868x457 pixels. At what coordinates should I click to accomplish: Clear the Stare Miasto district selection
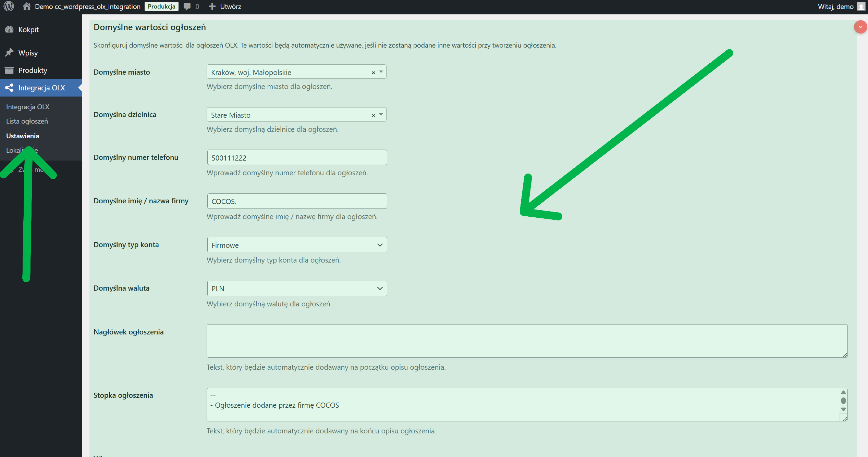374,115
